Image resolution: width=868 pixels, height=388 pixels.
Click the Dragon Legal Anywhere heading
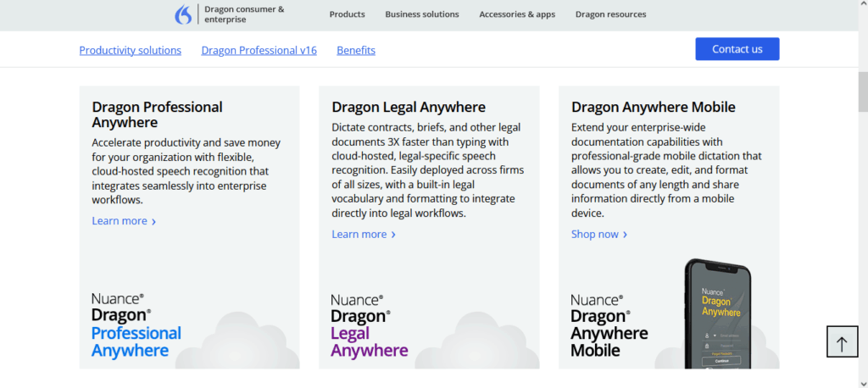tap(409, 107)
